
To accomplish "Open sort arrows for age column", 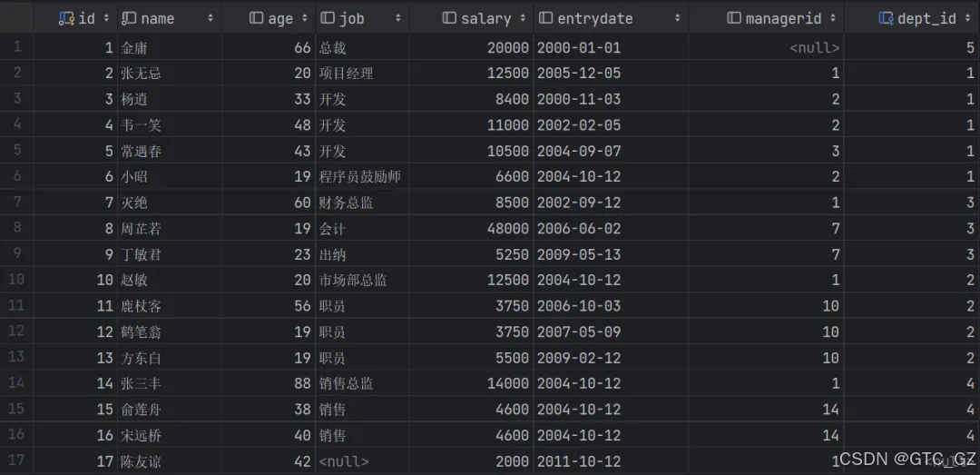I will 304,19.
